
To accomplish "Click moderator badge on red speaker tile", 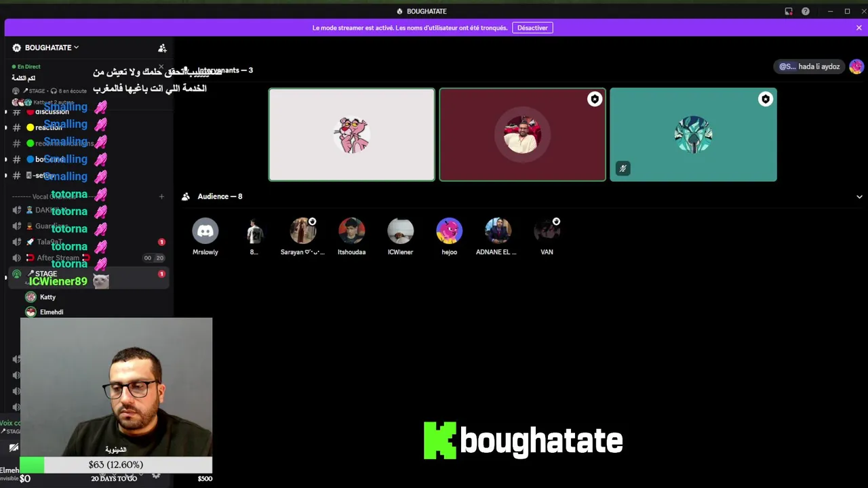I will click(x=595, y=100).
